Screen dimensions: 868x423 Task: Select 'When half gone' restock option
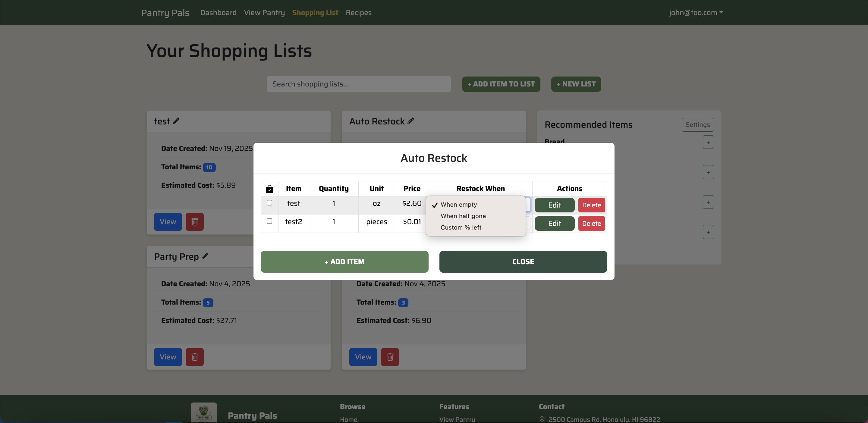coord(463,216)
